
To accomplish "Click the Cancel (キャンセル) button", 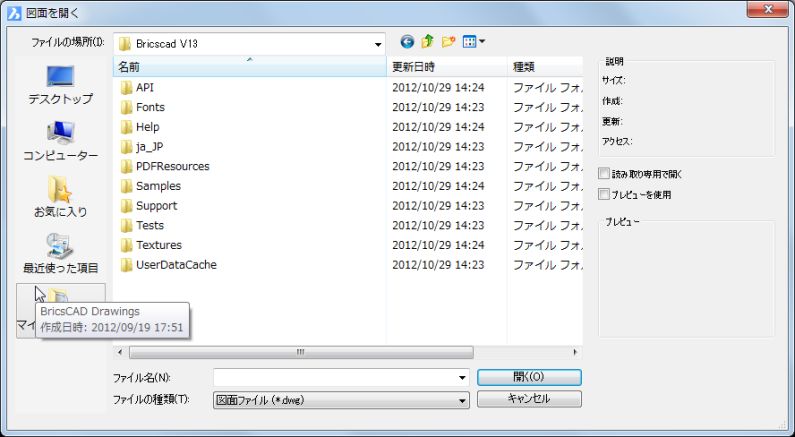I will coord(529,399).
